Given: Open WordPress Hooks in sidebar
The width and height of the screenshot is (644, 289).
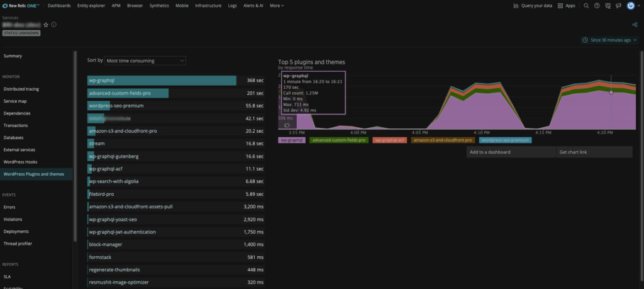Looking at the screenshot, I should pyautogui.click(x=20, y=162).
